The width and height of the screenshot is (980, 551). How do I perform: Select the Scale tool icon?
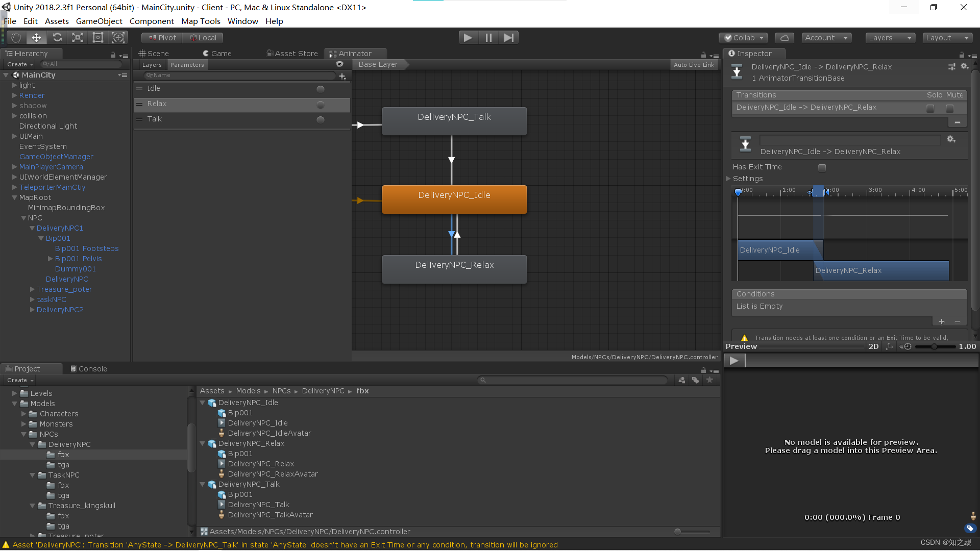pyautogui.click(x=78, y=37)
